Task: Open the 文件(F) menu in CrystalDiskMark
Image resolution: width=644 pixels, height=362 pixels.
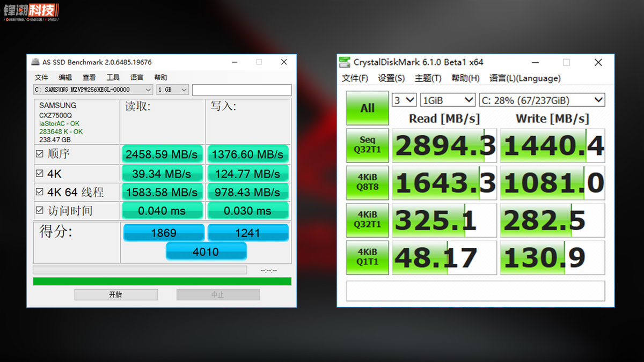Action: (x=355, y=78)
